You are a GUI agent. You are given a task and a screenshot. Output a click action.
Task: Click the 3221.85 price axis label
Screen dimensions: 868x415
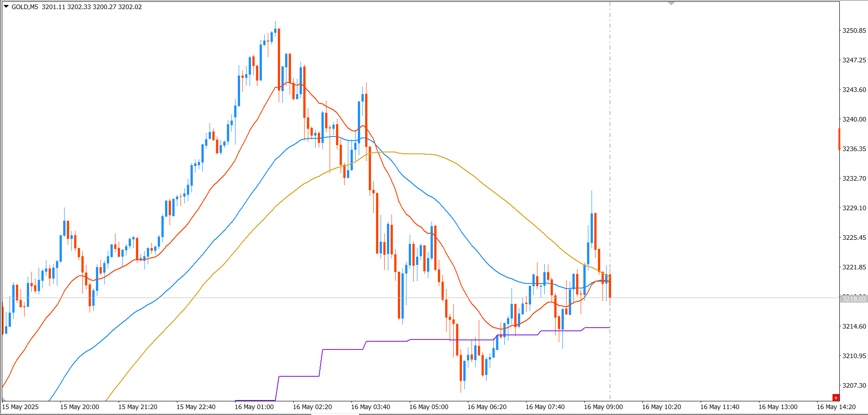click(x=854, y=267)
